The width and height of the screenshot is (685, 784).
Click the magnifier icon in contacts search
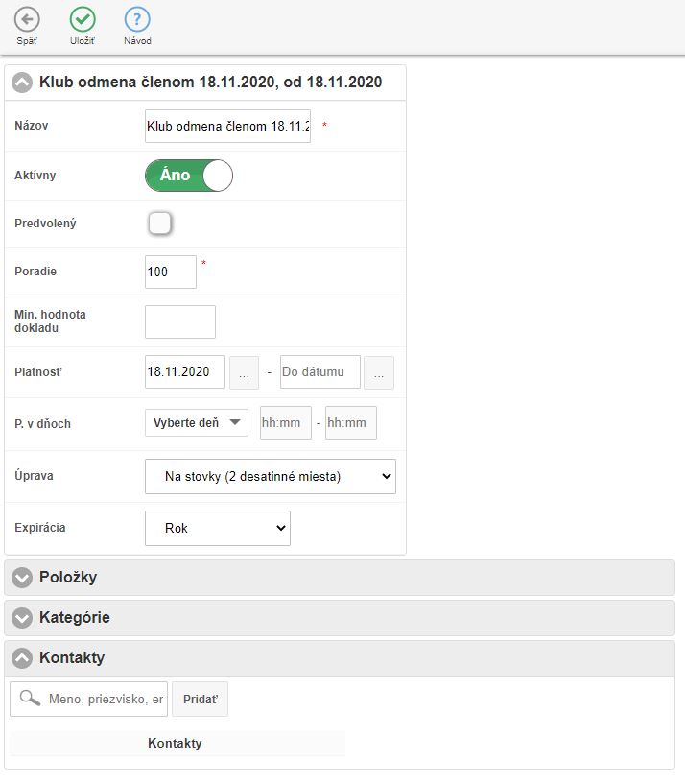pyautogui.click(x=31, y=700)
